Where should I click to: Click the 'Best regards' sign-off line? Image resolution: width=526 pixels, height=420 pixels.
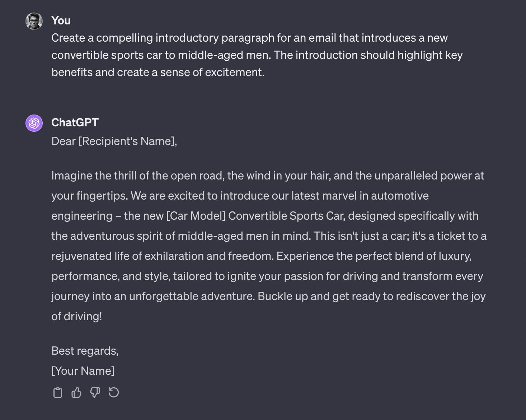pos(85,351)
